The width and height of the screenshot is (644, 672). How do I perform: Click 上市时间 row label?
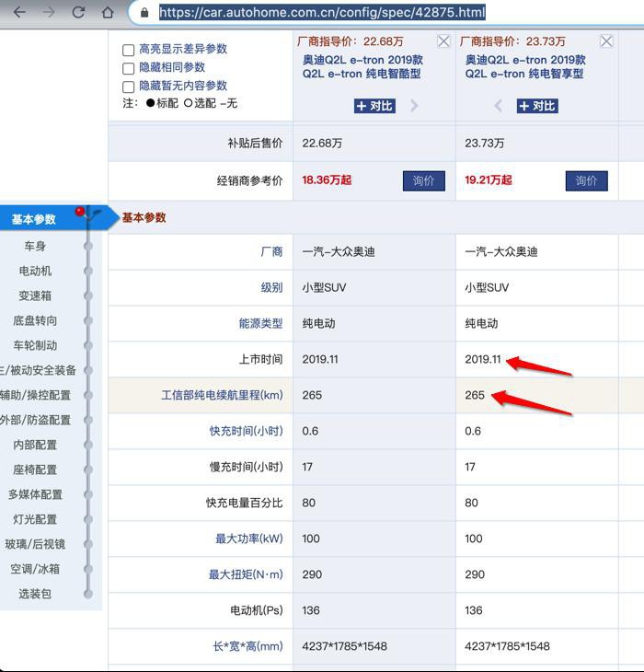click(260, 359)
